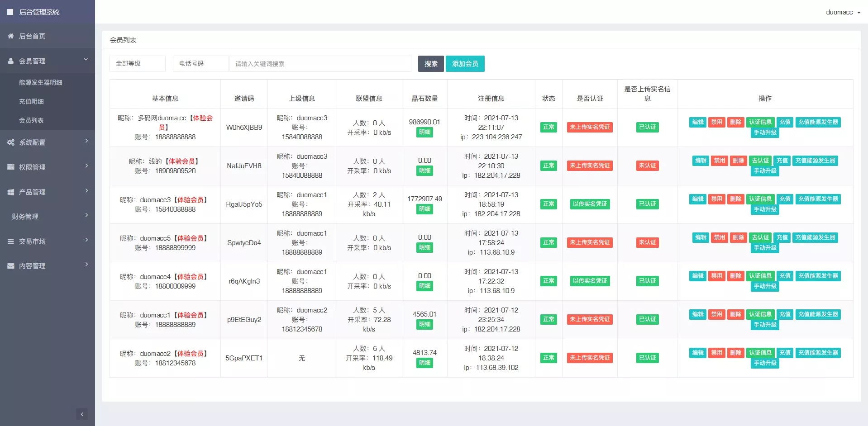Select 充值明细 in the sidebar
Viewport: 868px width, 426px height.
[x=31, y=101]
